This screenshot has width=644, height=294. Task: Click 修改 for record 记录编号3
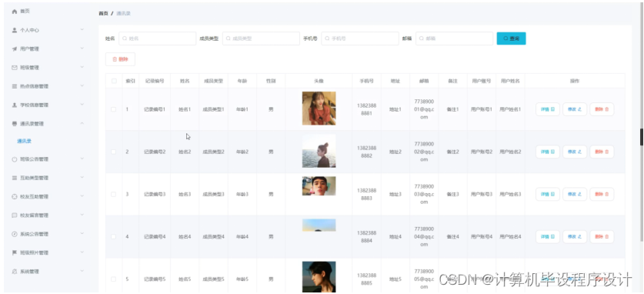click(575, 194)
